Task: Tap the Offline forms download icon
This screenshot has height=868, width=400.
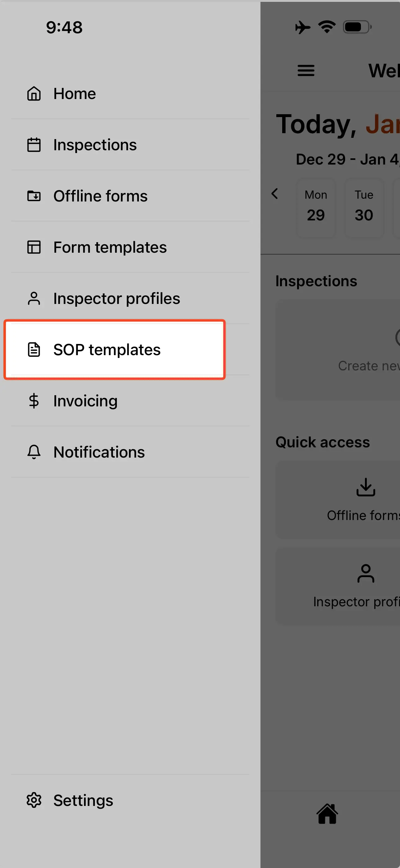Action: (x=34, y=196)
